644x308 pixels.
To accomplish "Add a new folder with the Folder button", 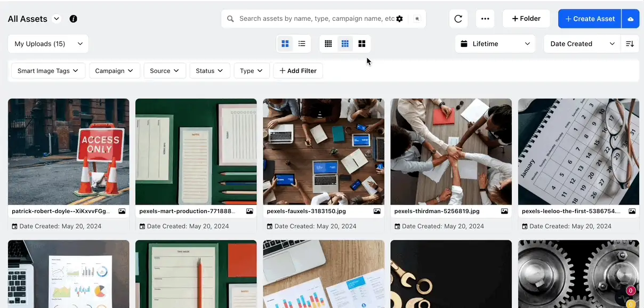I will pyautogui.click(x=526, y=18).
